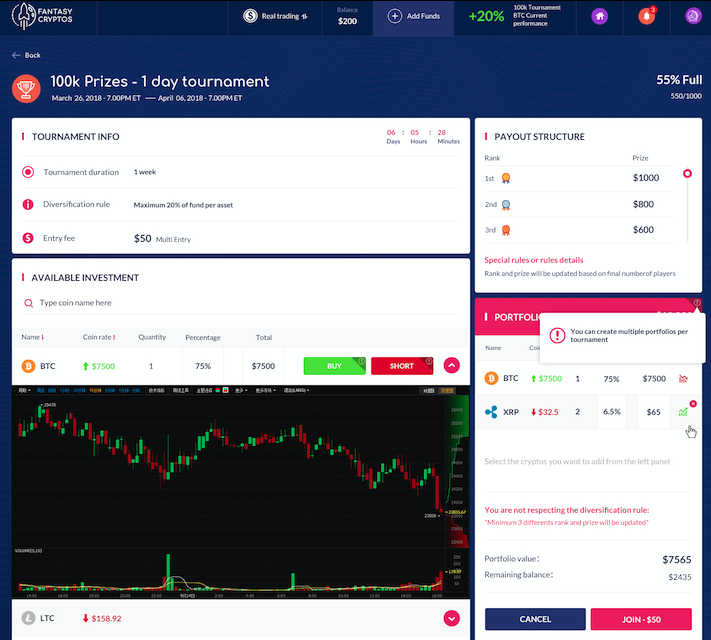The width and height of the screenshot is (711, 640).
Task: Click the 06 Days countdown
Action: tap(393, 136)
